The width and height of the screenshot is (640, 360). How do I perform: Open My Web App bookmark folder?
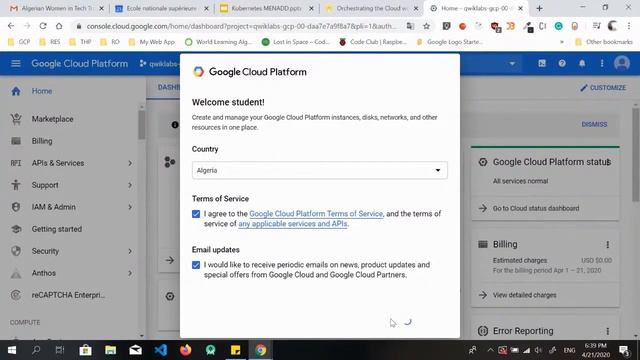click(151, 42)
